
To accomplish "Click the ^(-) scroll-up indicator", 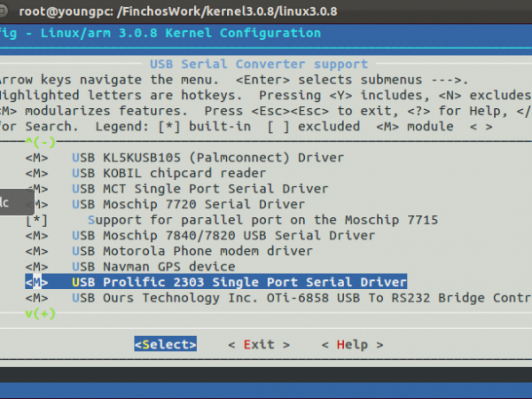I will [x=40, y=142].
